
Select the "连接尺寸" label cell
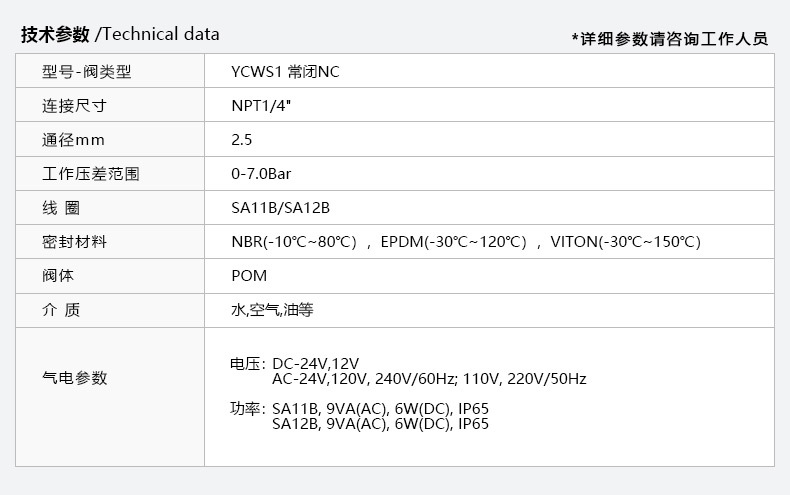pos(75,106)
